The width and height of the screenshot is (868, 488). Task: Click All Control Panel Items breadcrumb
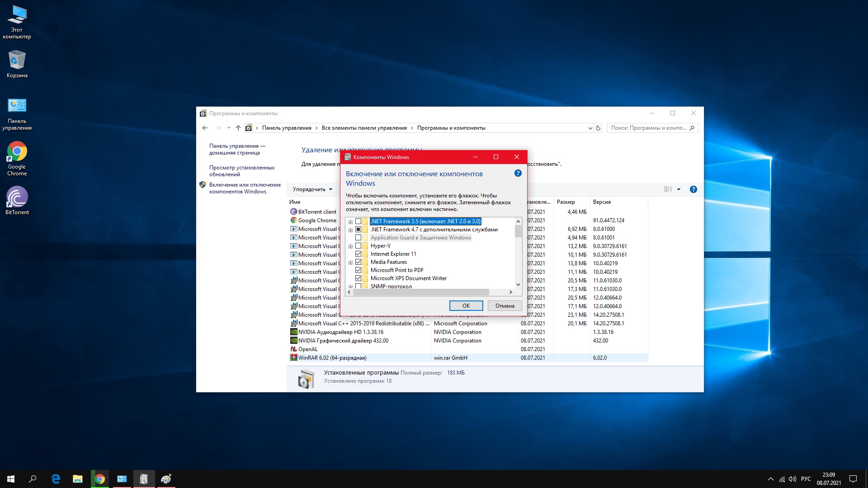pos(364,128)
